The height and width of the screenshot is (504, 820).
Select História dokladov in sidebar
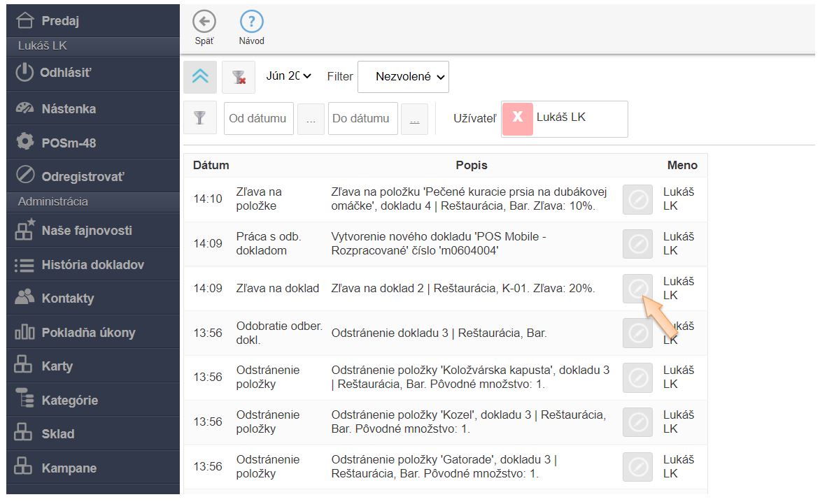[92, 265]
